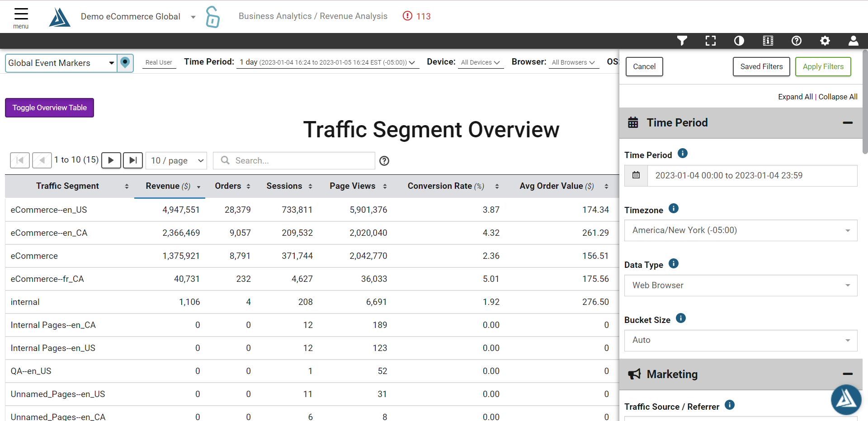Toggle dark/light contrast icon
Screen dimensions: 868x421
click(739, 41)
